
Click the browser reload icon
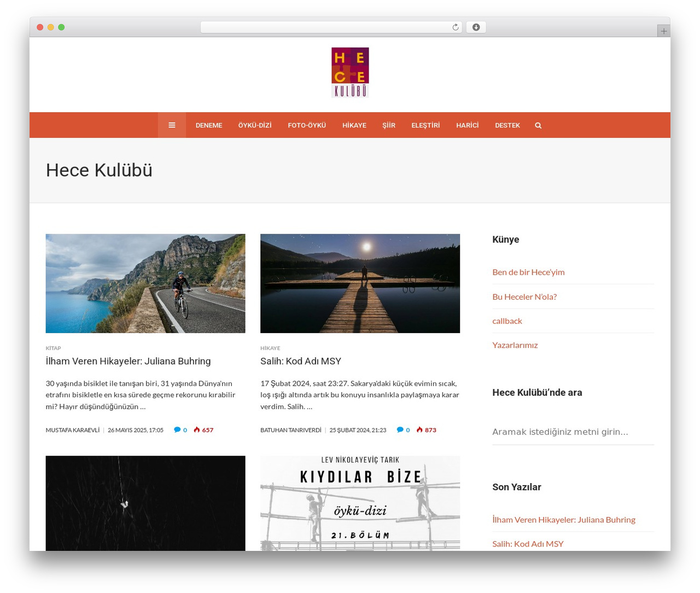pos(456,27)
